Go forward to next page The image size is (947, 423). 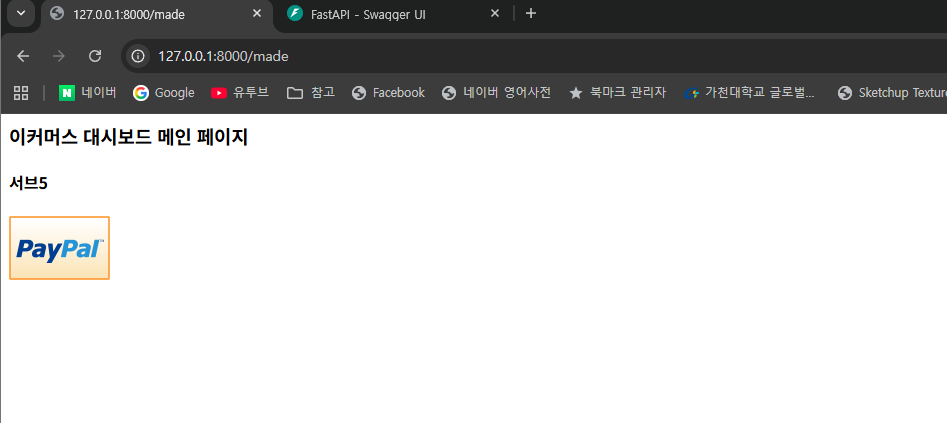(x=59, y=56)
